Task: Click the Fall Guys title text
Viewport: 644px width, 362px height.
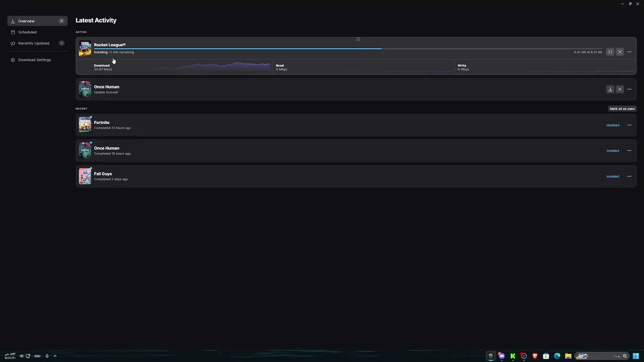Action: 103,174
